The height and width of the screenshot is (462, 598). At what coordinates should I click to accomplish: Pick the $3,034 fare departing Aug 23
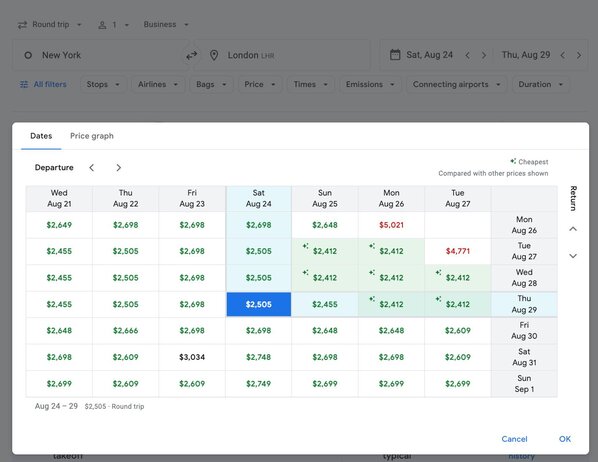point(192,357)
